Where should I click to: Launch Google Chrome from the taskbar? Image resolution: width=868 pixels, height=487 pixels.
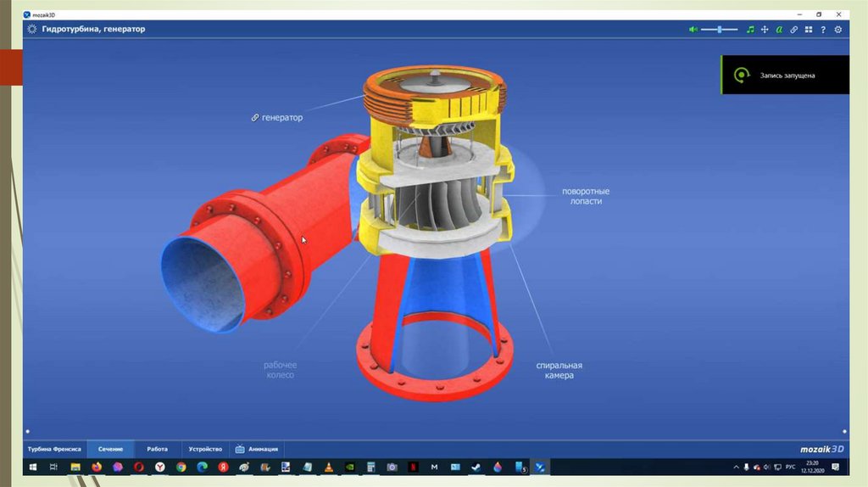tap(181, 467)
